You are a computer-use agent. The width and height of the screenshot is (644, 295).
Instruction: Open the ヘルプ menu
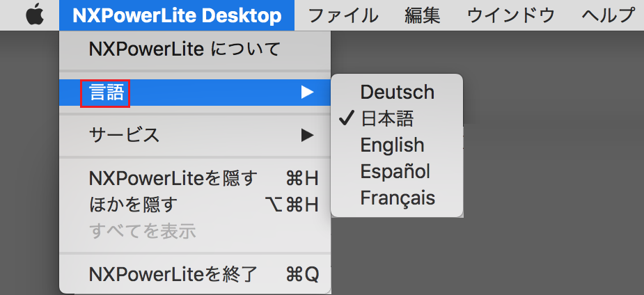click(608, 15)
